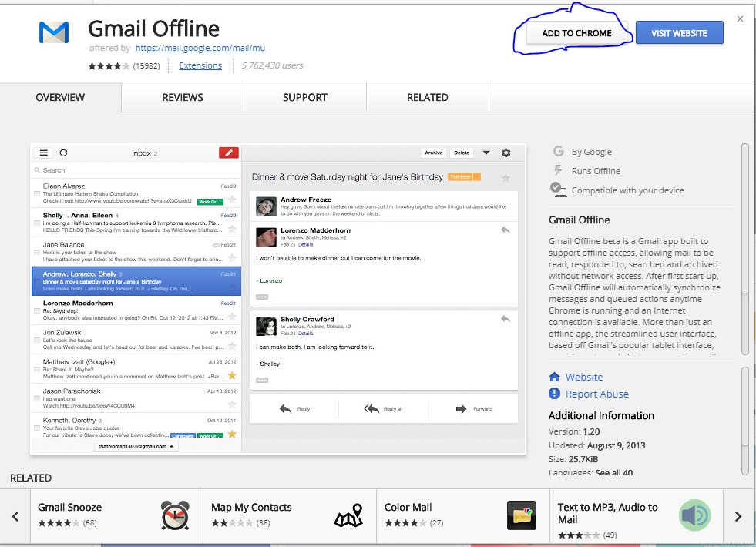Expand collapsed text dots under Lorenzo's message

pyautogui.click(x=262, y=297)
